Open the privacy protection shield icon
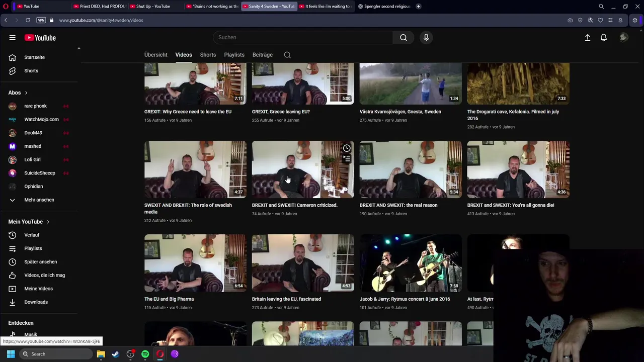The image size is (644, 362). (x=580, y=20)
